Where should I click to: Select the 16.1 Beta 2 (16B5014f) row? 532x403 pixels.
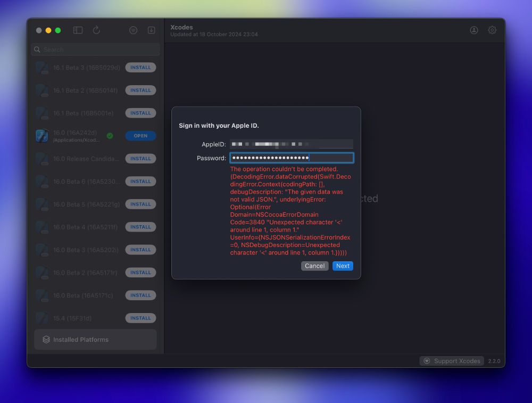pos(95,91)
